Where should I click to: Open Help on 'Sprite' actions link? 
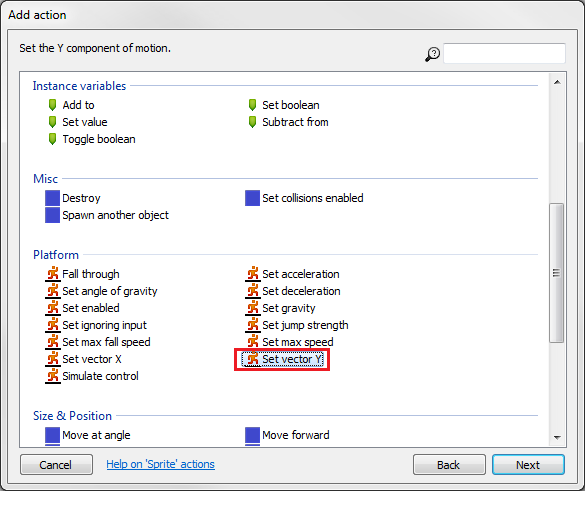coord(160,464)
